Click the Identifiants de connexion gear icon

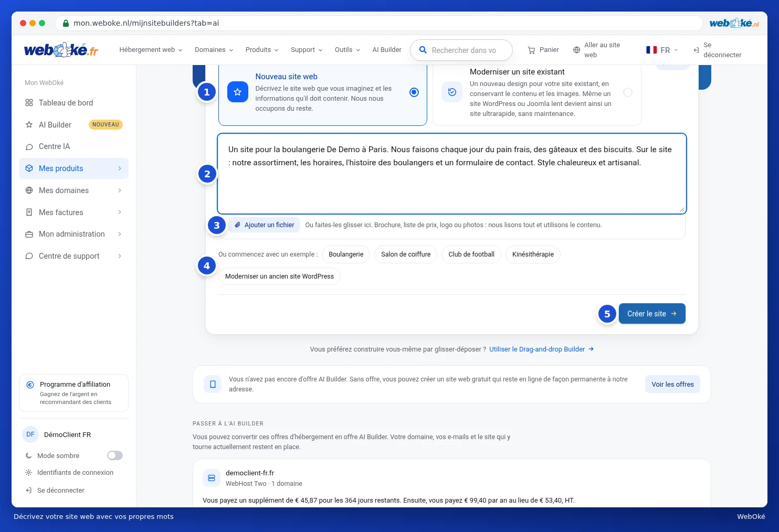click(x=29, y=473)
